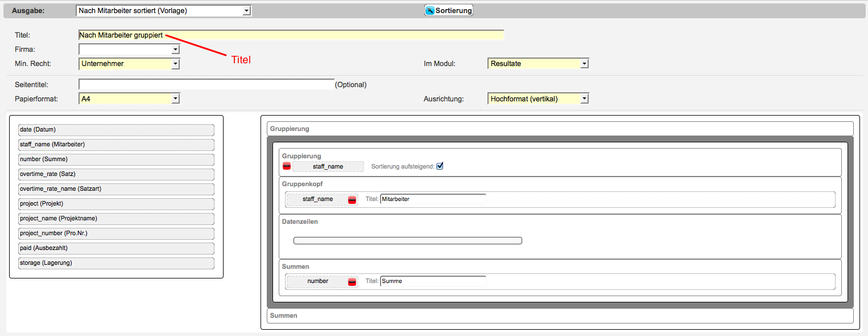This screenshot has width=868, height=336.
Task: Remove staff_name from Gruppenkopf via red minus
Action: [x=352, y=199]
